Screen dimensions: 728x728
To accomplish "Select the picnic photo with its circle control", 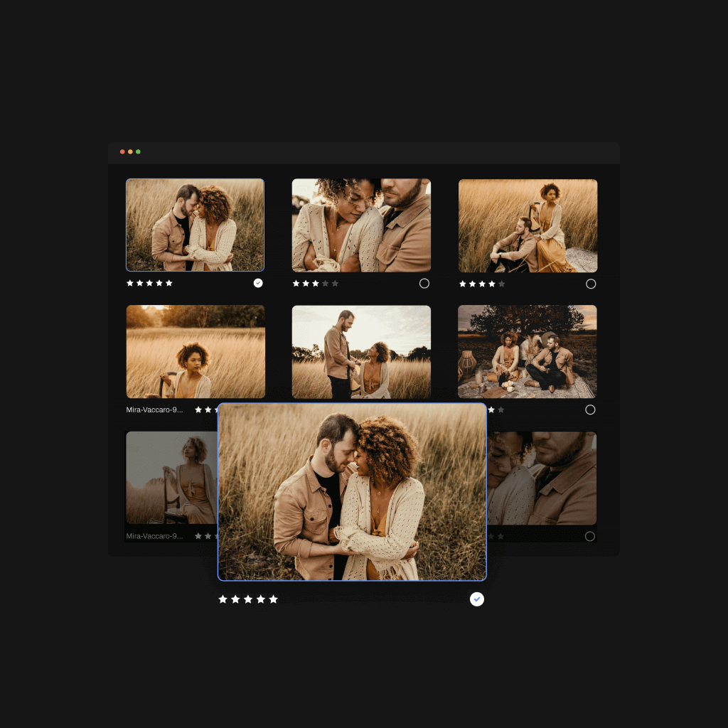I will 591,409.
